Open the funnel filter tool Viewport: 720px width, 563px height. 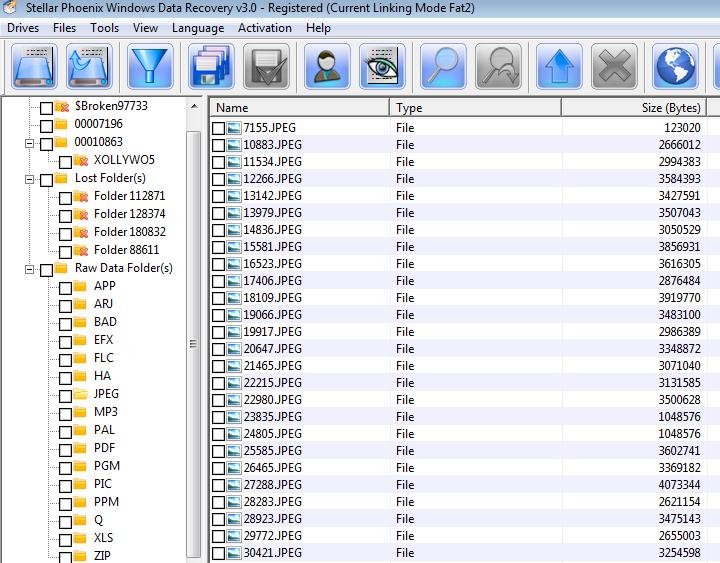150,66
